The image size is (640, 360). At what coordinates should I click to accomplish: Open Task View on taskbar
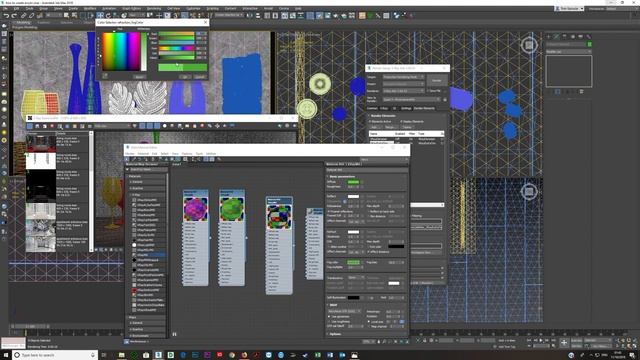(104, 355)
